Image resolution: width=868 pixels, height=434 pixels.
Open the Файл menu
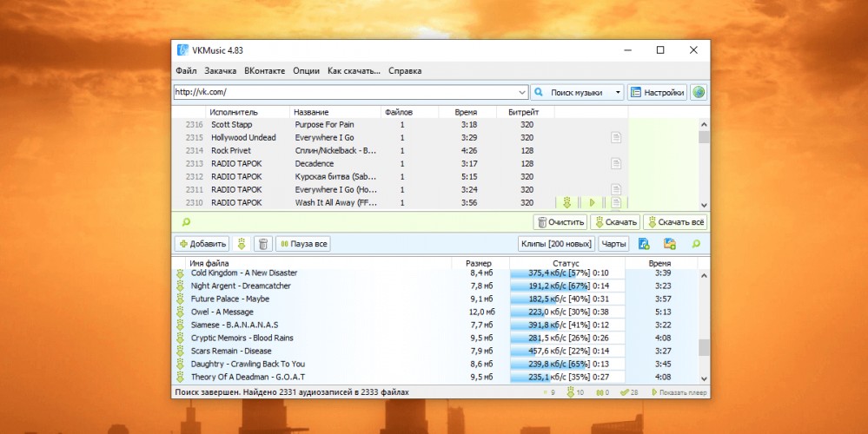click(186, 71)
